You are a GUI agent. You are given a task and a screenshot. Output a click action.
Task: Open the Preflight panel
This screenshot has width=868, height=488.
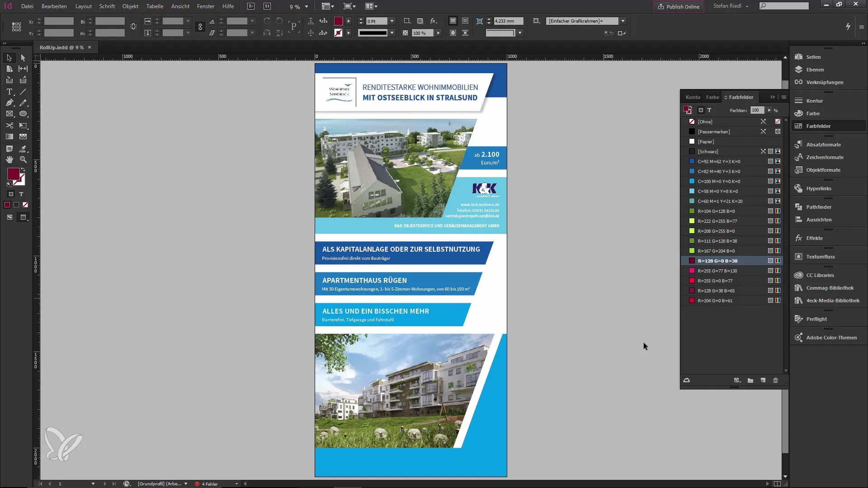816,319
